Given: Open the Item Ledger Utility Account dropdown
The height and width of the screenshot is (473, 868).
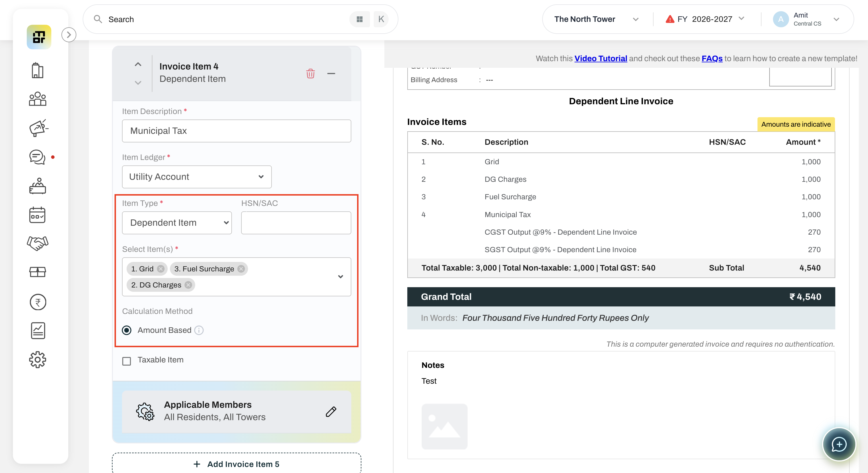Looking at the screenshot, I should [197, 177].
